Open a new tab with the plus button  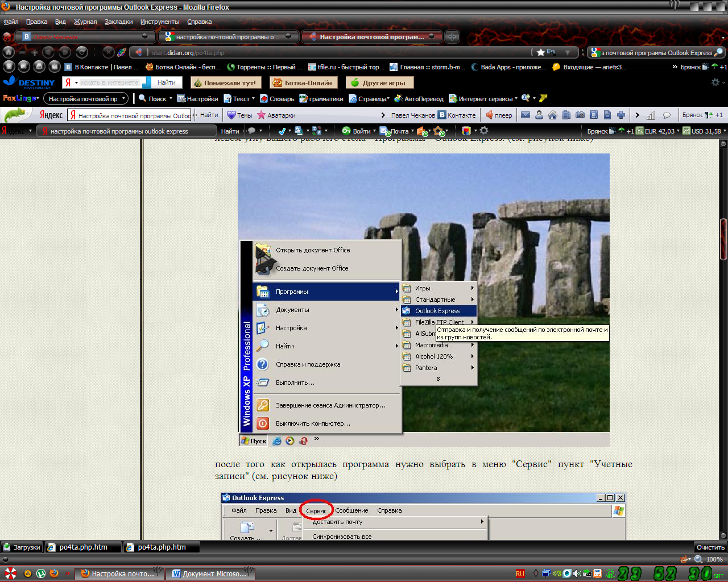452,37
